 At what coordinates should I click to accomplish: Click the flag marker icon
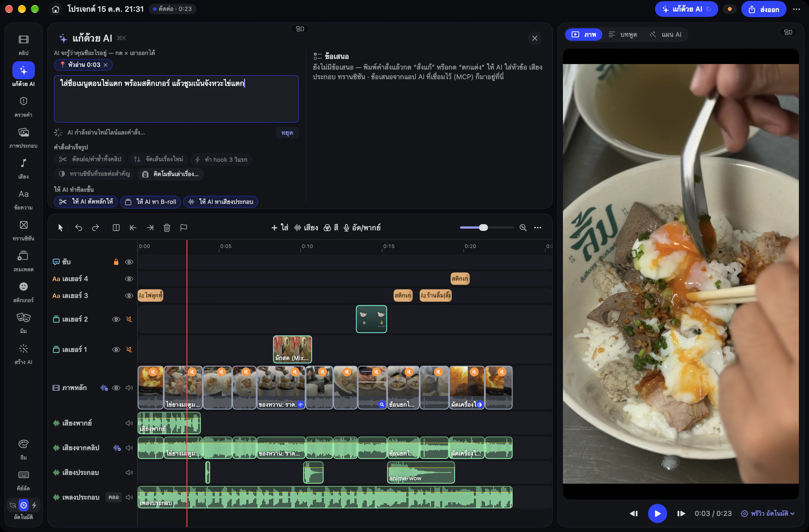click(183, 228)
